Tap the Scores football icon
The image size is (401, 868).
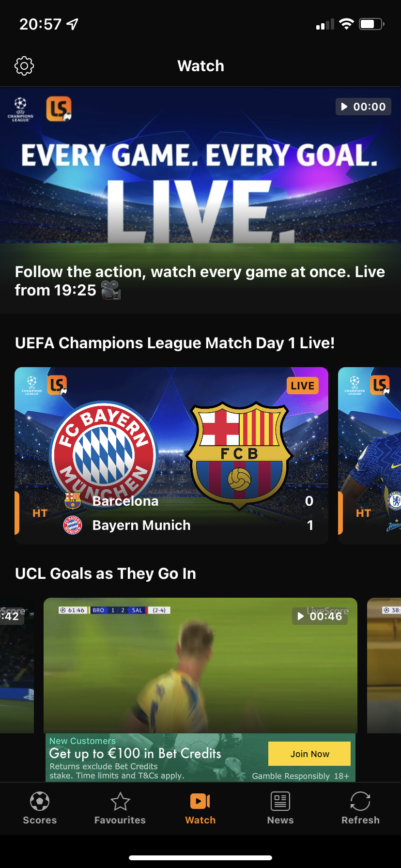[x=40, y=802]
